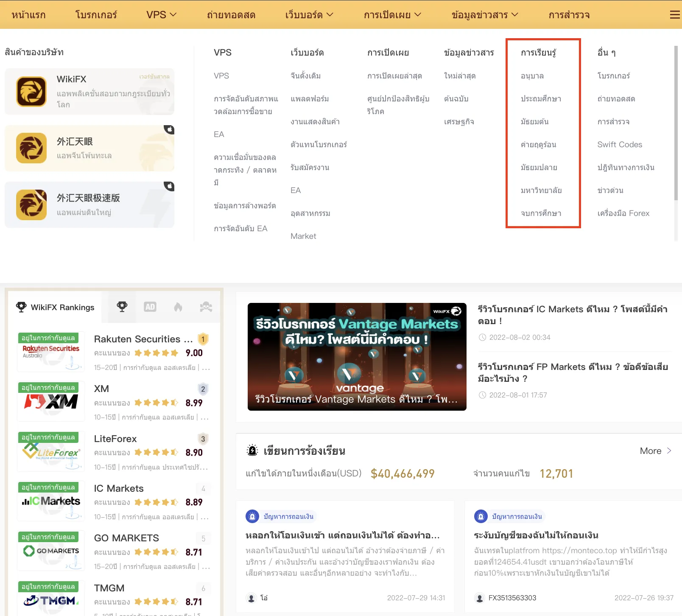
Task: Open ค่ายฤดูร้อน under การเรียนรู้
Action: coord(538,145)
